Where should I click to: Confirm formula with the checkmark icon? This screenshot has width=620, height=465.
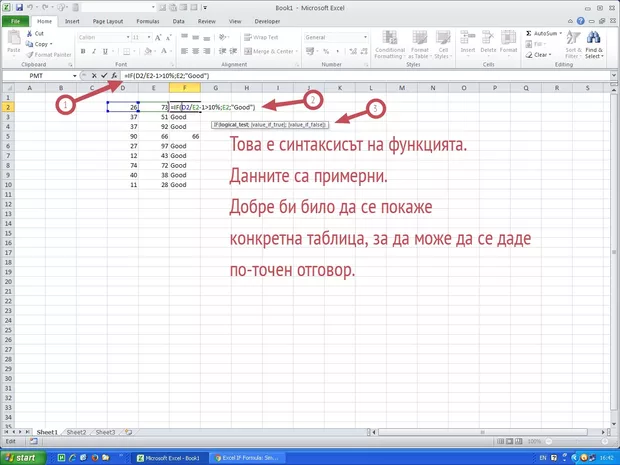coord(104,76)
